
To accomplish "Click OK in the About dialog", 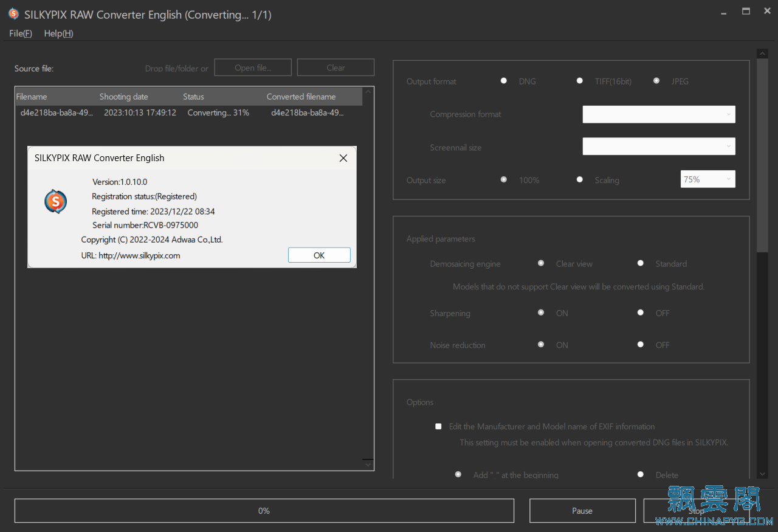I will (319, 255).
